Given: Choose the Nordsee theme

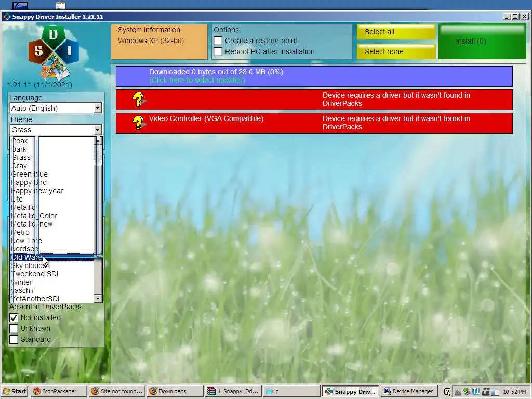Looking at the screenshot, I should coord(52,249).
